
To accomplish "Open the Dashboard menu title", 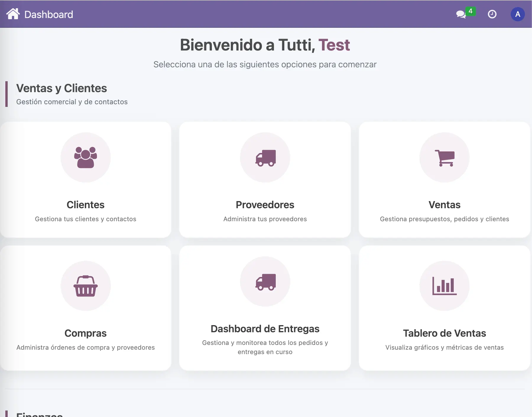I will [49, 14].
